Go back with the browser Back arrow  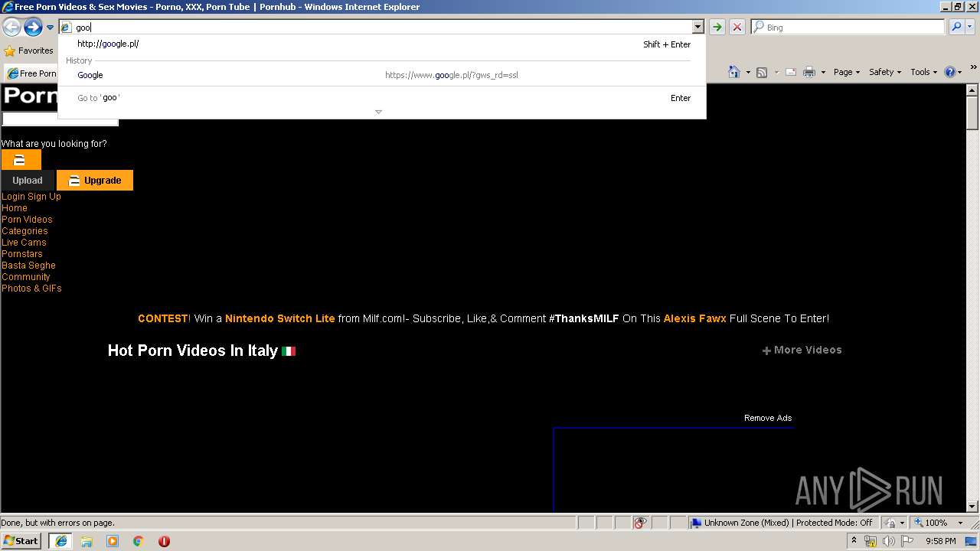[11, 28]
